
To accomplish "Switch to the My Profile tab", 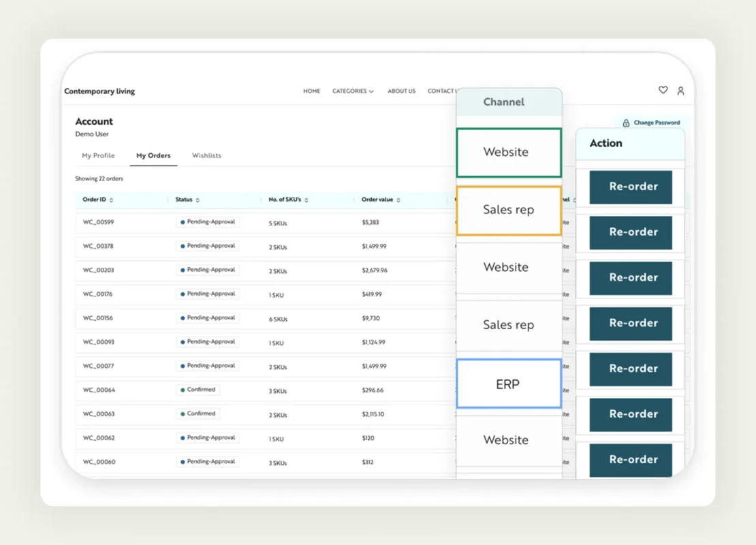I will tap(98, 155).
